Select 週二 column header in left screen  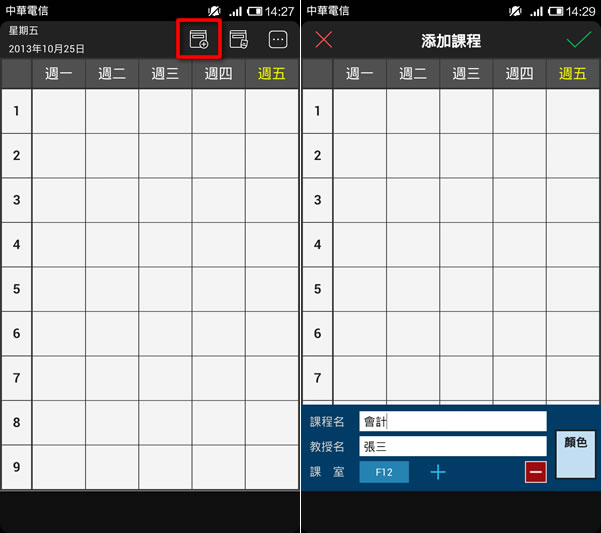click(x=112, y=73)
